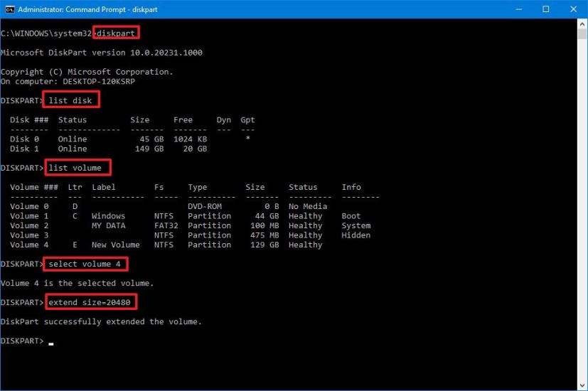Click the 'Volume 2' row label
The width and height of the screenshot is (588, 391).
pyautogui.click(x=29, y=225)
